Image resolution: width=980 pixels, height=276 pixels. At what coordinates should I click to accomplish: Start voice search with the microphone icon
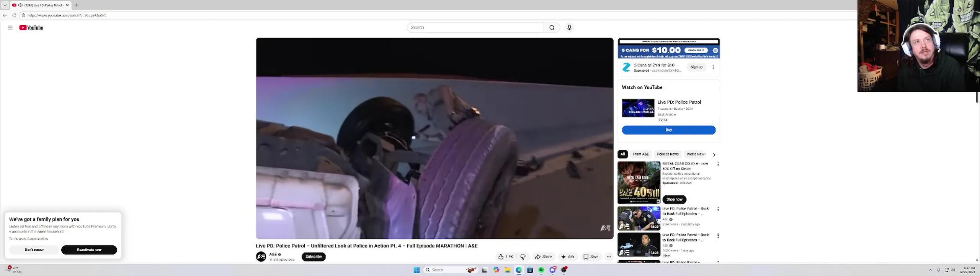[x=569, y=28]
